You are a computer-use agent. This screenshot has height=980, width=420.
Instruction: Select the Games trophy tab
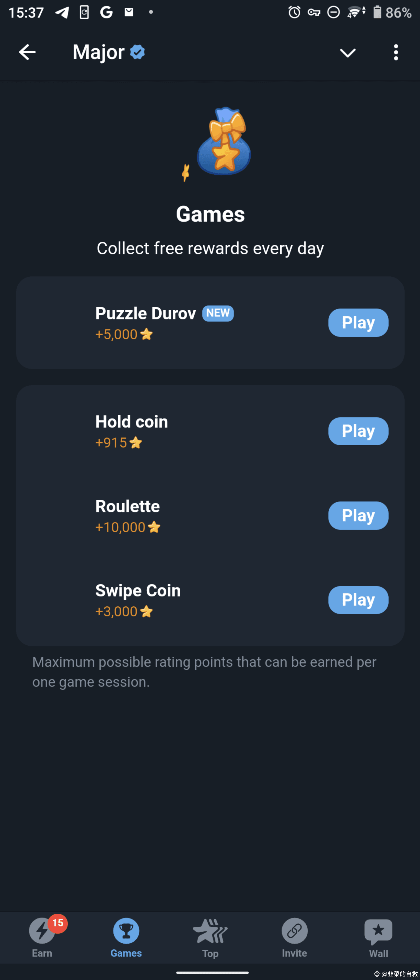click(126, 930)
